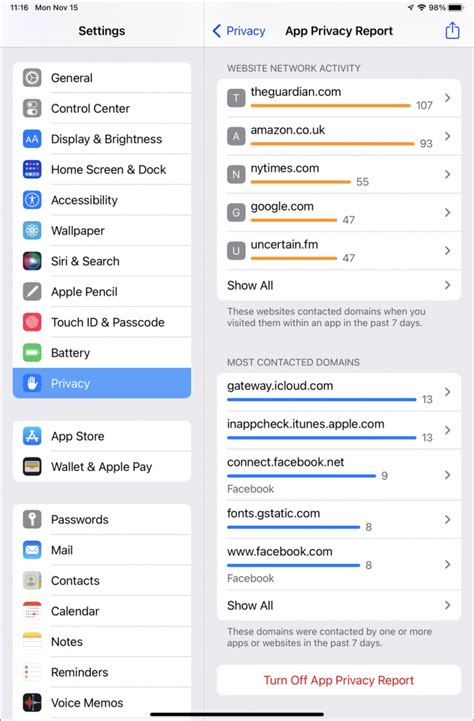Open Control Center settings icon
Image resolution: width=474 pixels, height=721 pixels.
click(32, 109)
